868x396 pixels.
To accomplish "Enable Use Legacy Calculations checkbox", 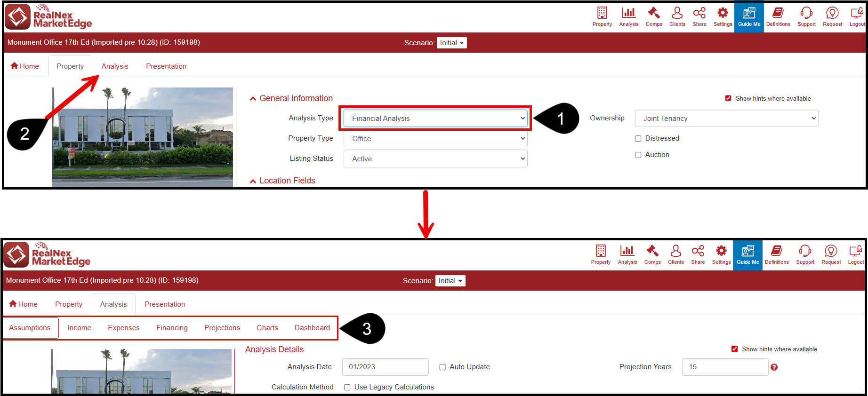I will [347, 388].
